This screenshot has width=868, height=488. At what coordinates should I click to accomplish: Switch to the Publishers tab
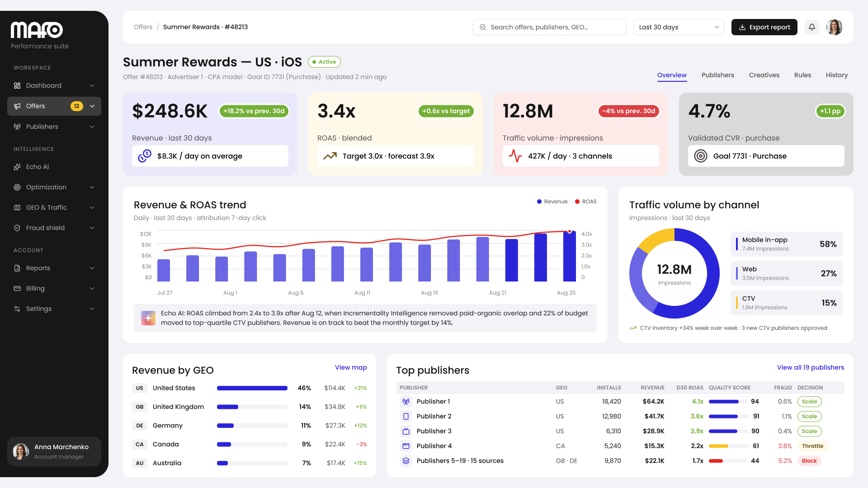pos(718,75)
